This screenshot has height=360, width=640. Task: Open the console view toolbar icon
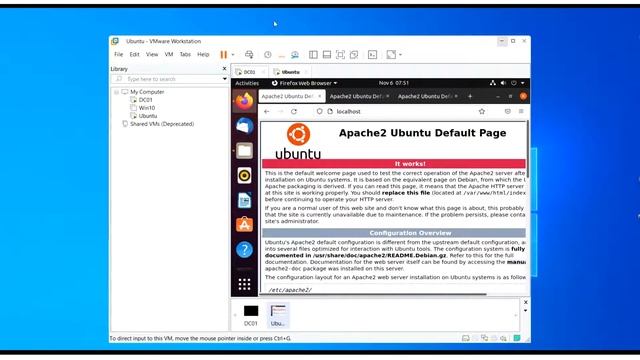pos(372,54)
